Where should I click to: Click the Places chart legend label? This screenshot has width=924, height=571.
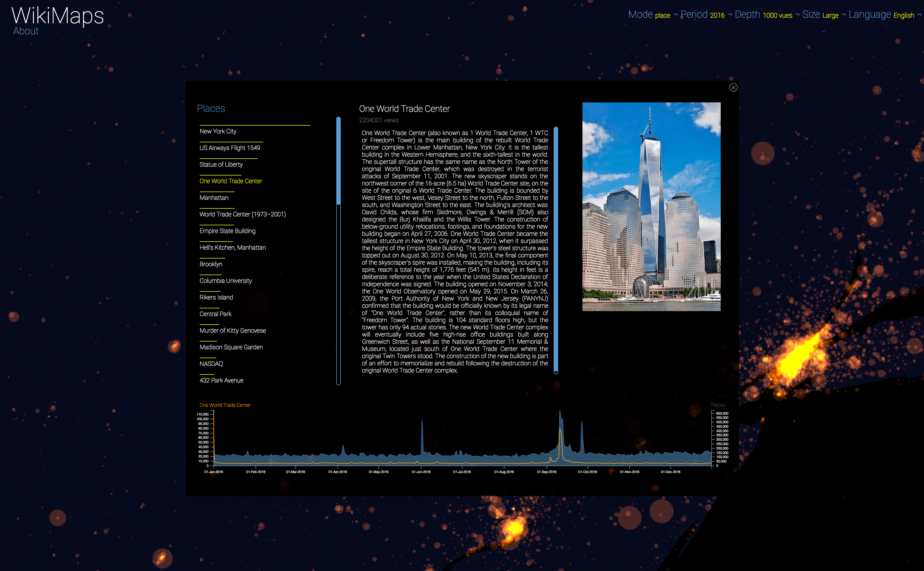718,405
